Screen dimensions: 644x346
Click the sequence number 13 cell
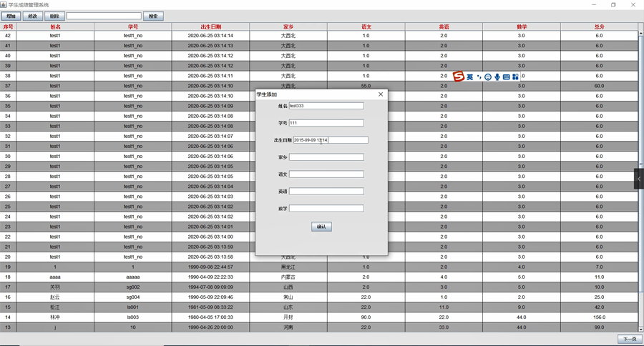click(x=8, y=327)
